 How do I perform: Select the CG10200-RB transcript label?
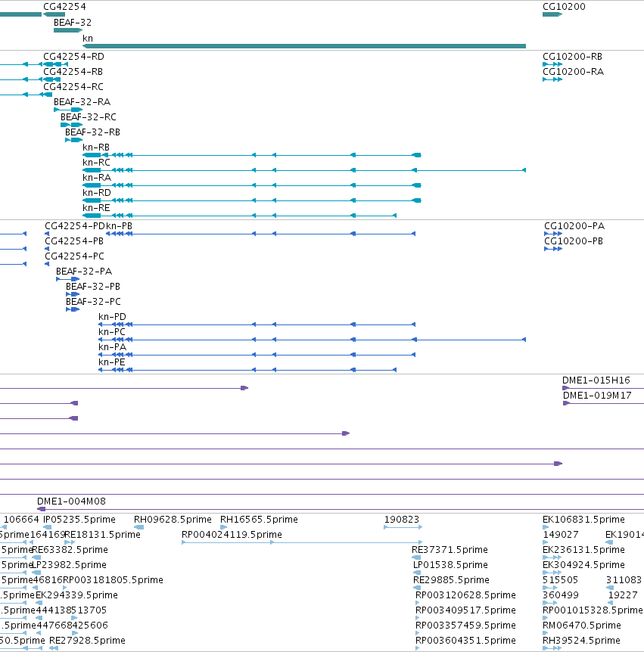pos(572,57)
